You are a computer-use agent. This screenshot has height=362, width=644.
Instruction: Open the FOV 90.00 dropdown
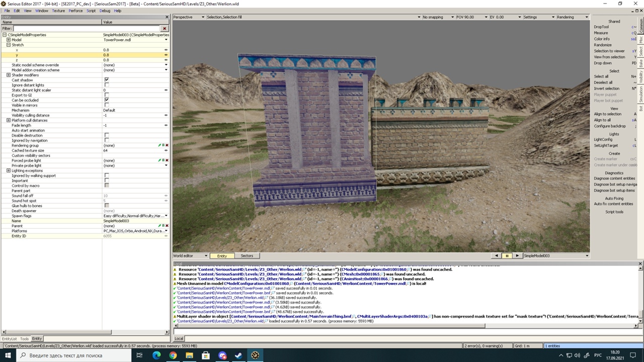(471, 17)
